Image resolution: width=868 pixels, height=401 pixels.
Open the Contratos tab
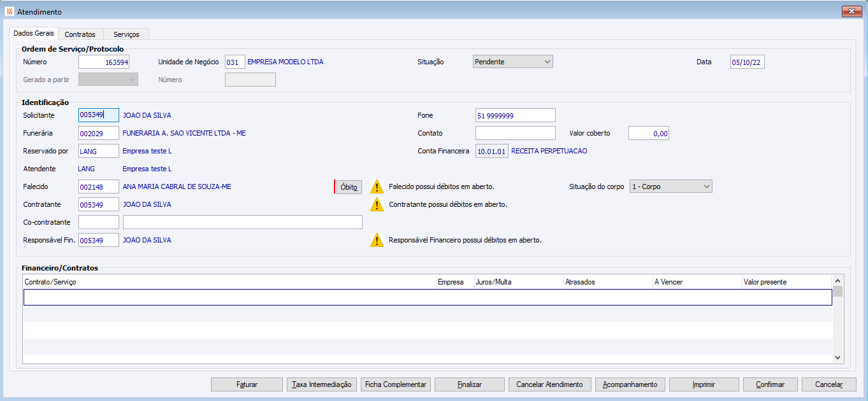[80, 34]
